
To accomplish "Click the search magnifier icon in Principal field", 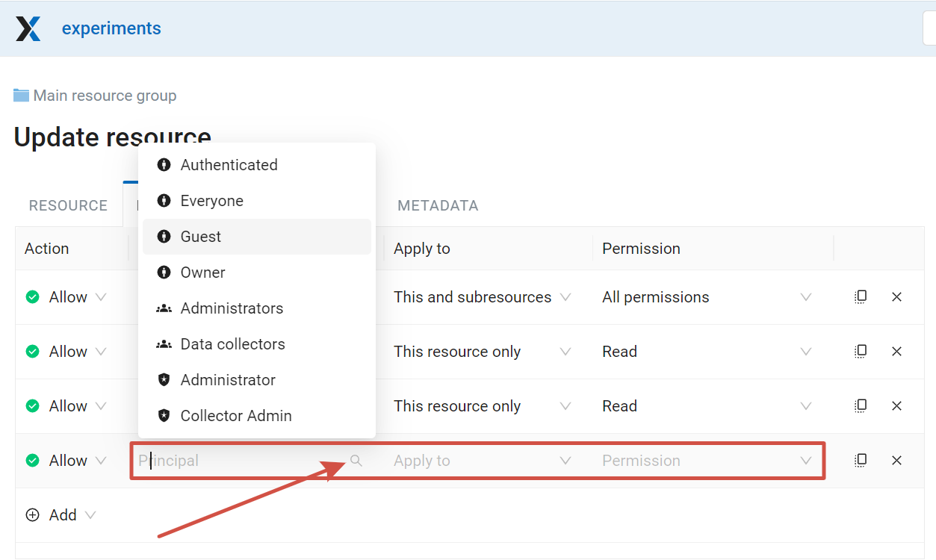I will [356, 461].
